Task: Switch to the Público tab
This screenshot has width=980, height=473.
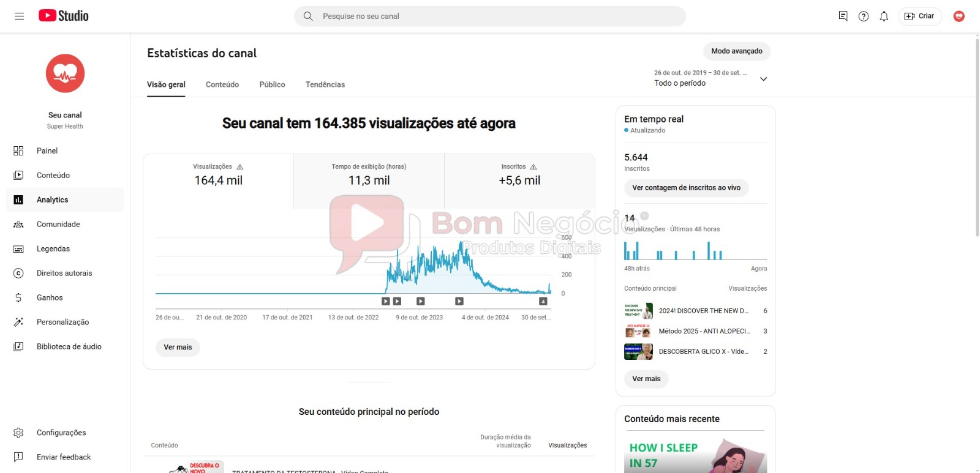Action: [x=272, y=84]
